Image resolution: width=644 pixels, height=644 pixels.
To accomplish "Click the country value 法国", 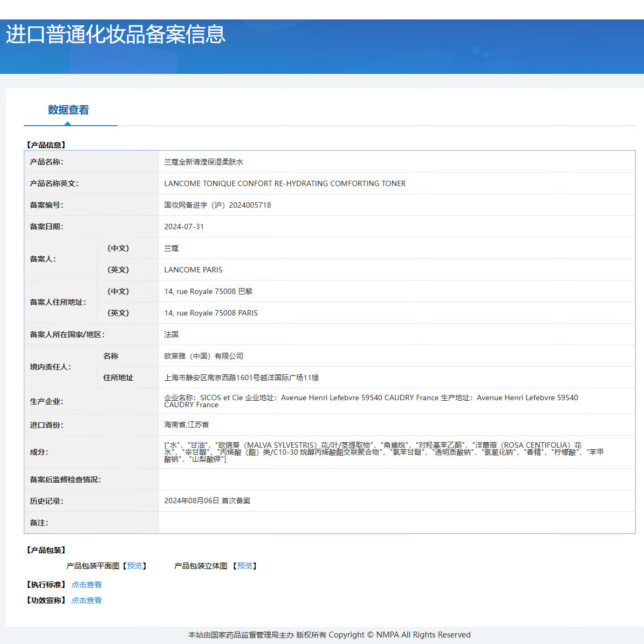I will tap(171, 334).
